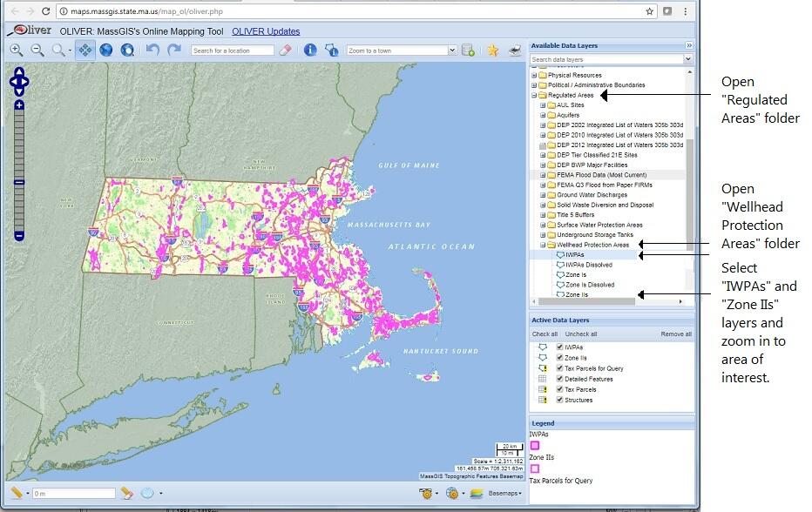This screenshot has height=512, width=812.
Task: Click the Search for a location field
Action: point(232,51)
